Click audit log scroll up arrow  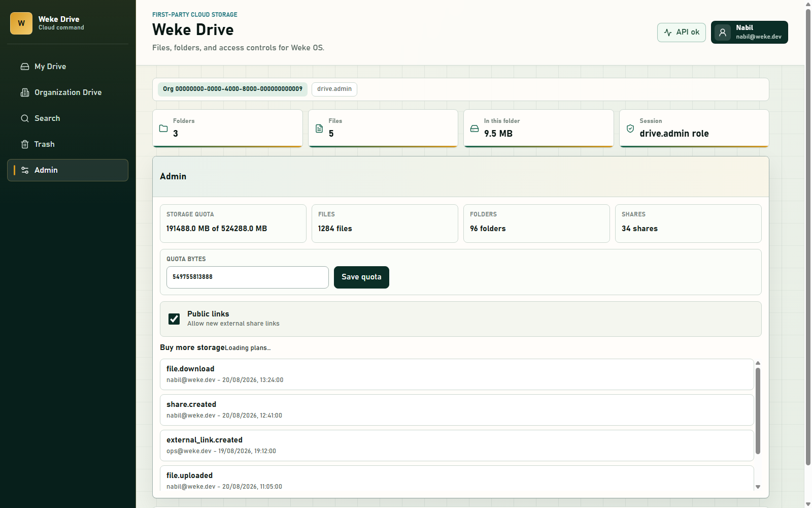[x=758, y=363]
